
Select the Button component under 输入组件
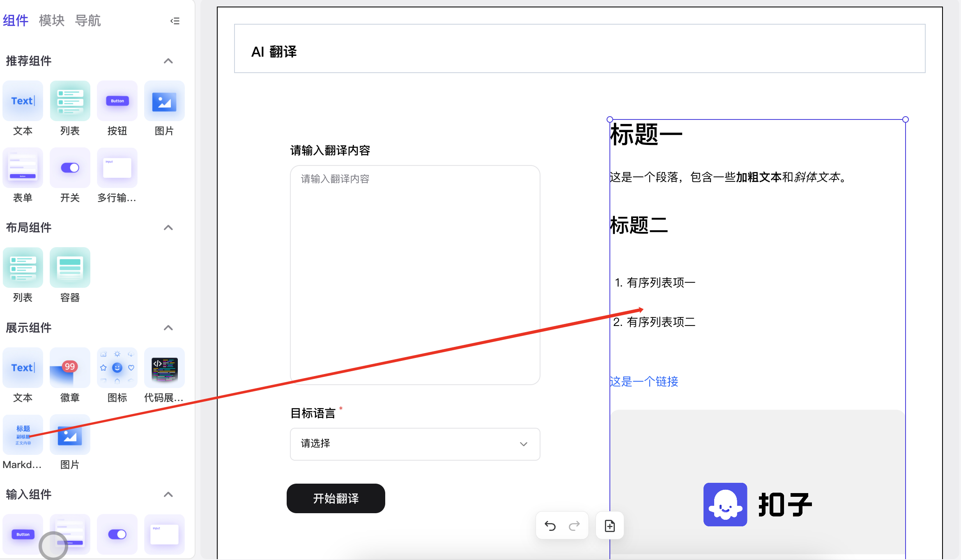pos(23,534)
